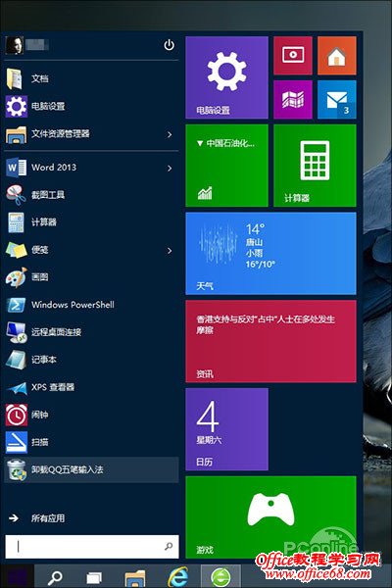The image size is (392, 588).
Task: Open 计算器 in the left app list
Action: pyautogui.click(x=91, y=222)
